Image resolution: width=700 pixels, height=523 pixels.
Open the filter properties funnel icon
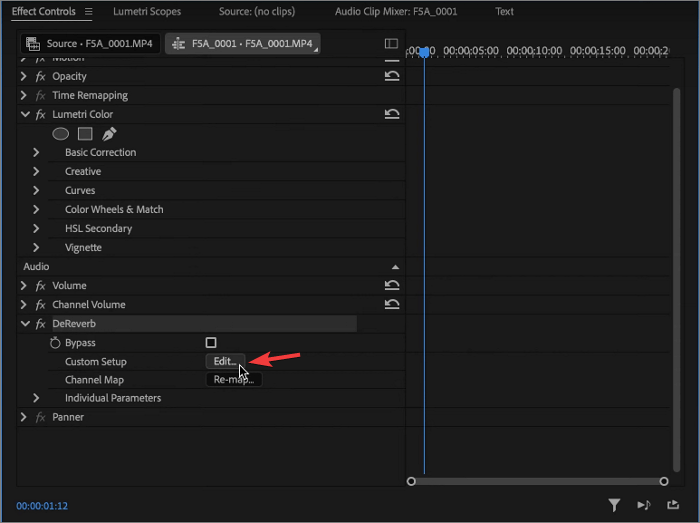(614, 505)
